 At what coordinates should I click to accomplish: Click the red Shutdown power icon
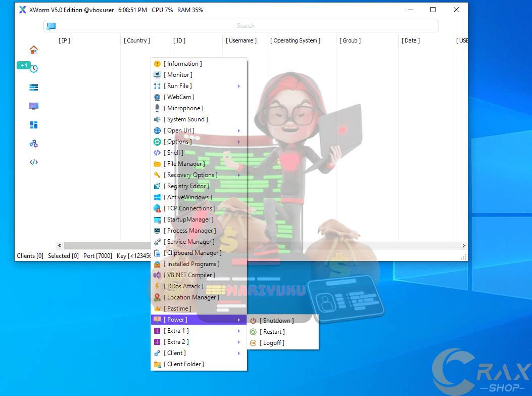[x=254, y=321]
